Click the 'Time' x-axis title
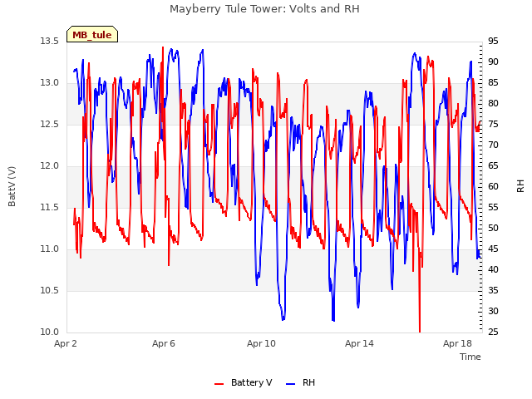Screen dimensions: 532x399 [470, 357]
